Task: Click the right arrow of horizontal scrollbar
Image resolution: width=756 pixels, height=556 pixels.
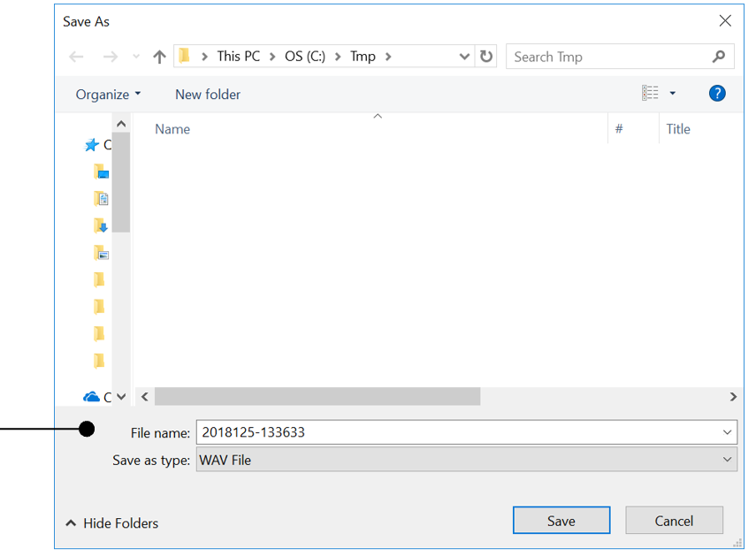Action: (733, 396)
